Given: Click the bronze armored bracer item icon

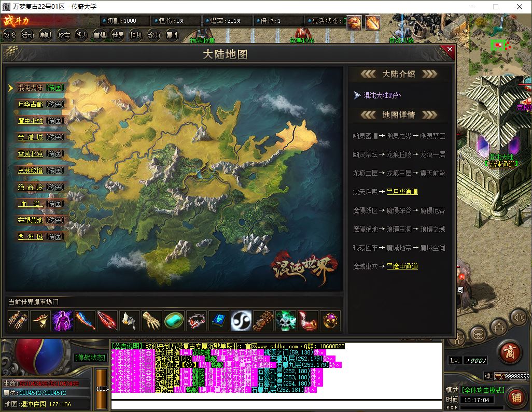Looking at the screenshot, I should (263, 320).
